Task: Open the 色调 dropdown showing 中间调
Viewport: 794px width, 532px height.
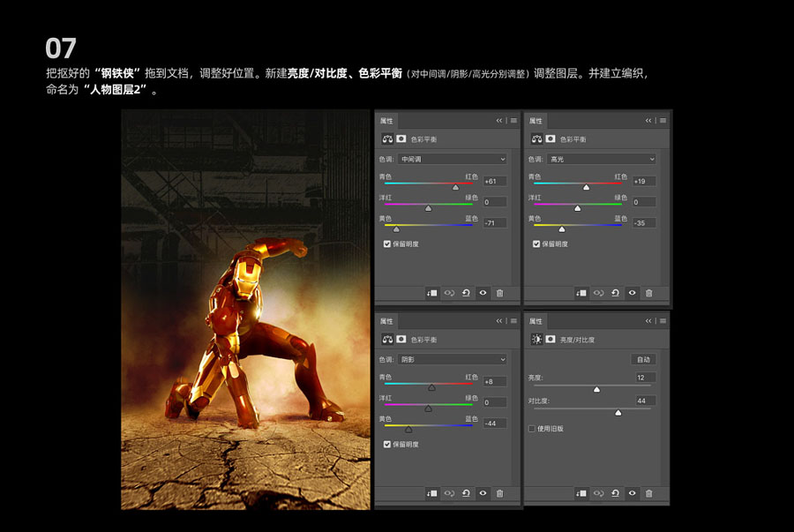Action: tap(453, 159)
